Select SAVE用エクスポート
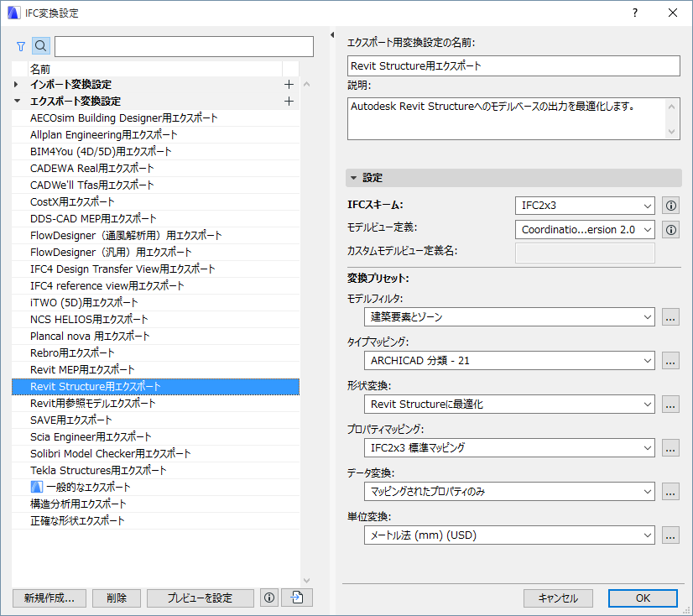 click(x=155, y=420)
